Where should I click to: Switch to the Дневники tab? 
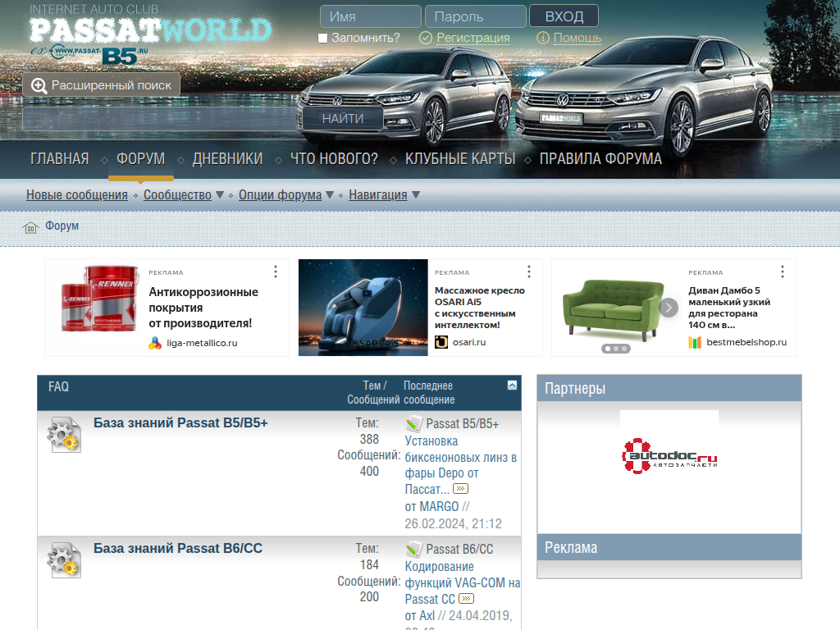(227, 159)
